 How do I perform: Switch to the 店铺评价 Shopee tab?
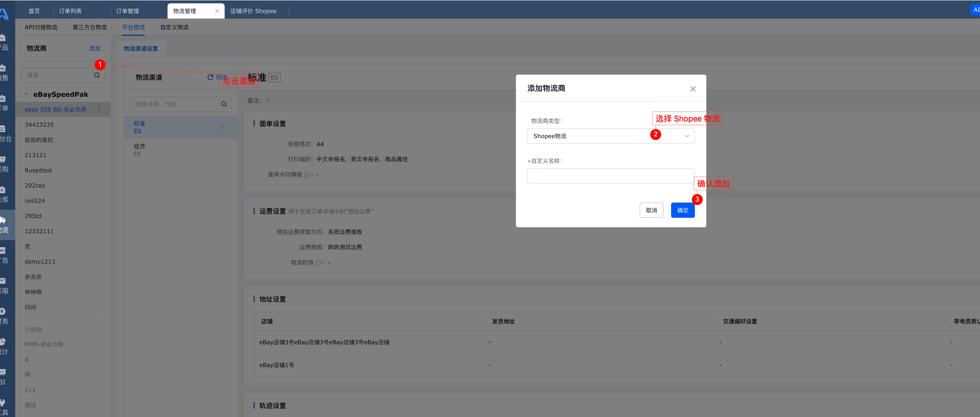pos(253,11)
